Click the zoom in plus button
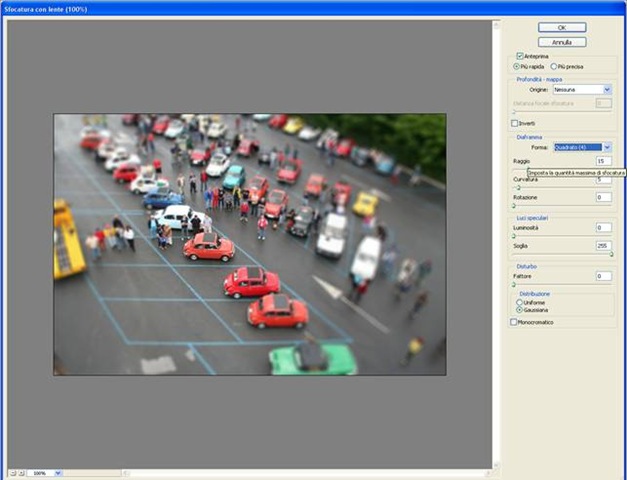 22,473
